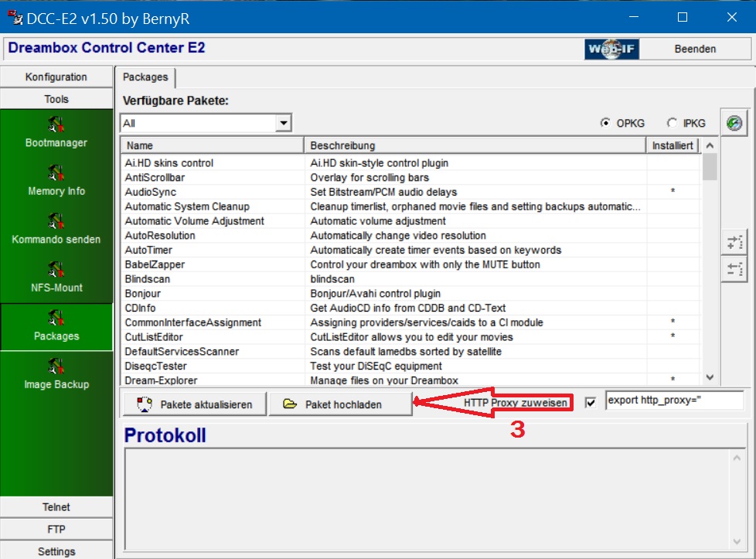Click the DCC-E2 title bar app icon
This screenshot has width=756, height=559.
15,19
